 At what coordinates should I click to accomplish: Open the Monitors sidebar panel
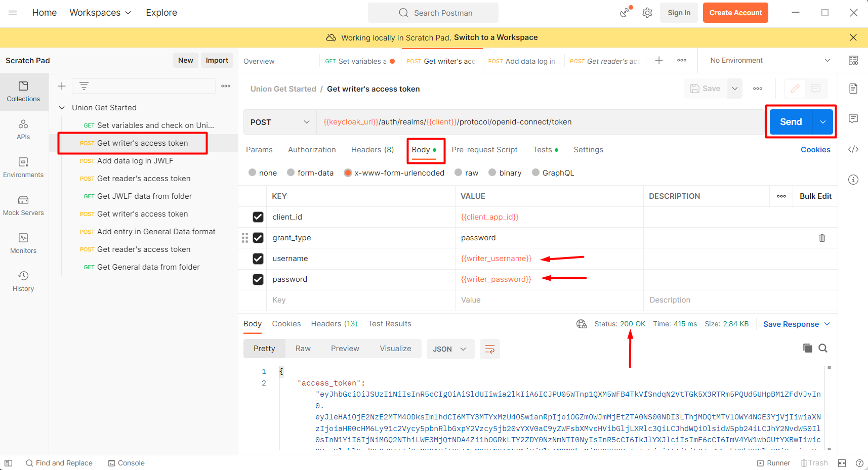[23, 243]
